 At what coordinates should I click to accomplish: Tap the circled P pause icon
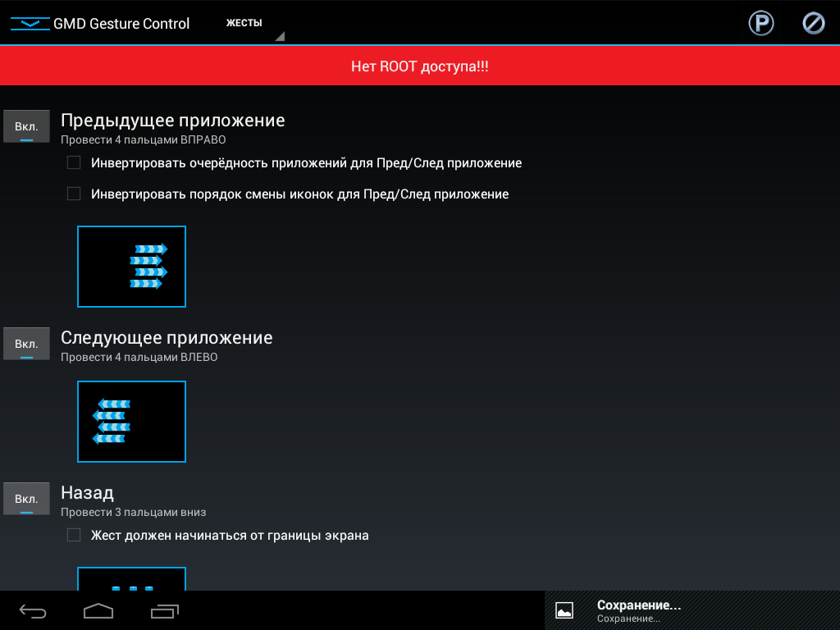pyautogui.click(x=760, y=24)
